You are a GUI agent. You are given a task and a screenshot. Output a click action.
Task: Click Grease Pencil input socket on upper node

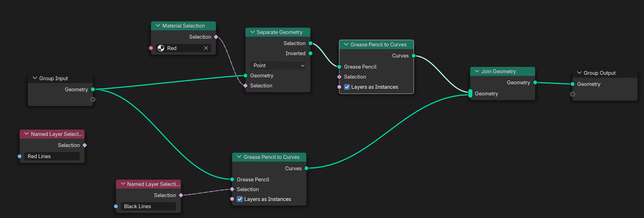tap(339, 67)
